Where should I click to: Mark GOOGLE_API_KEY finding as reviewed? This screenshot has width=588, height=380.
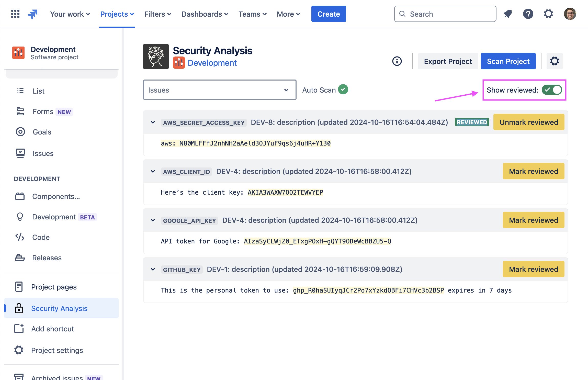[534, 220]
